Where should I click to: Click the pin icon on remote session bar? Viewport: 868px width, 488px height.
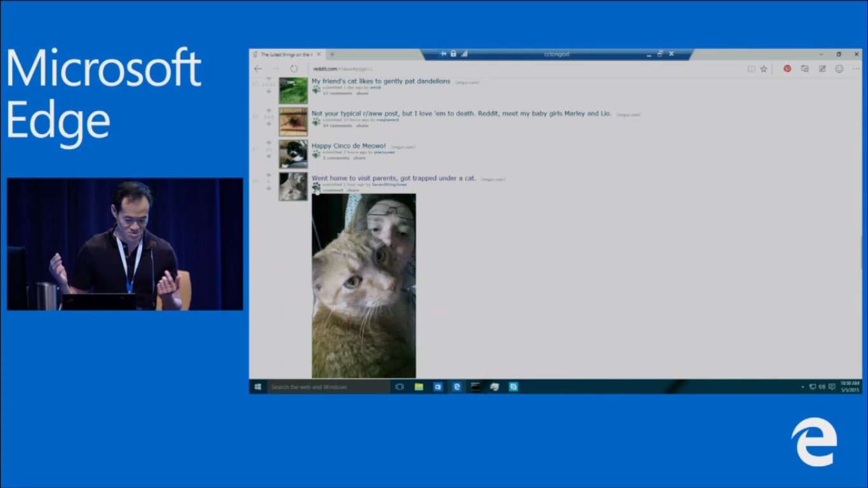(x=443, y=54)
